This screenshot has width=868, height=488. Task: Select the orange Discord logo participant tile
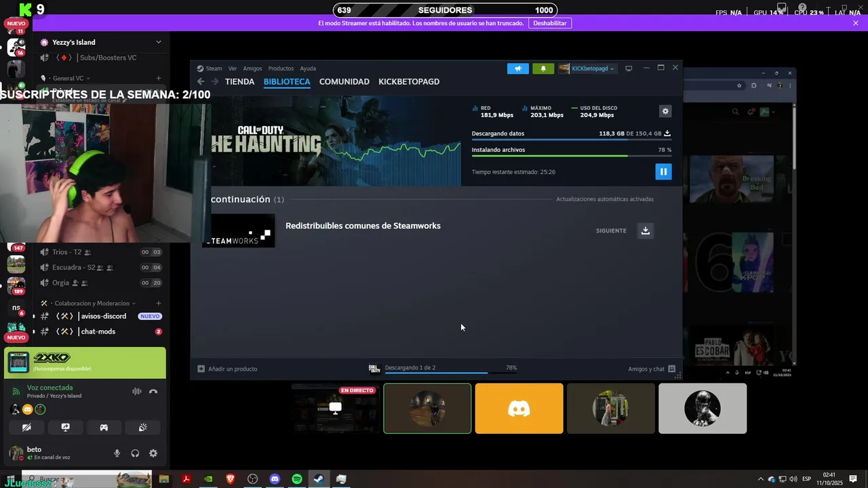[519, 408]
